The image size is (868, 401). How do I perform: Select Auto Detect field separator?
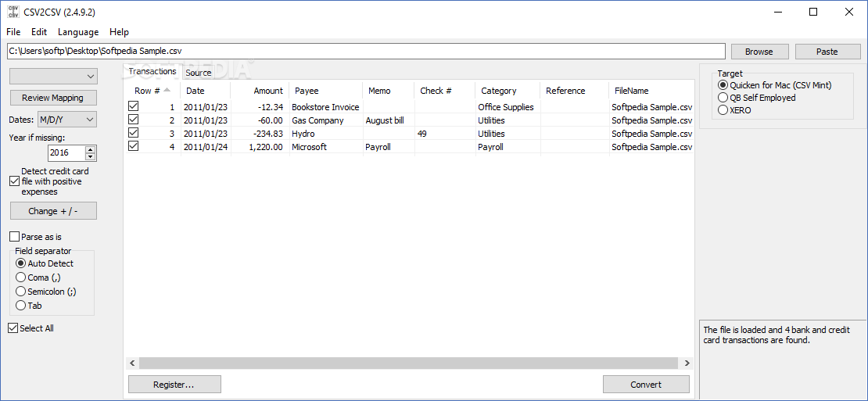click(20, 263)
